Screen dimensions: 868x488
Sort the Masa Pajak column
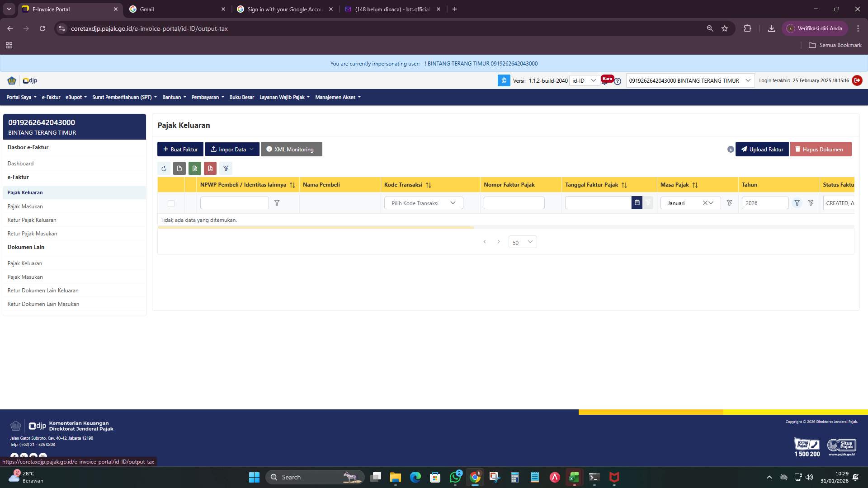(x=695, y=185)
